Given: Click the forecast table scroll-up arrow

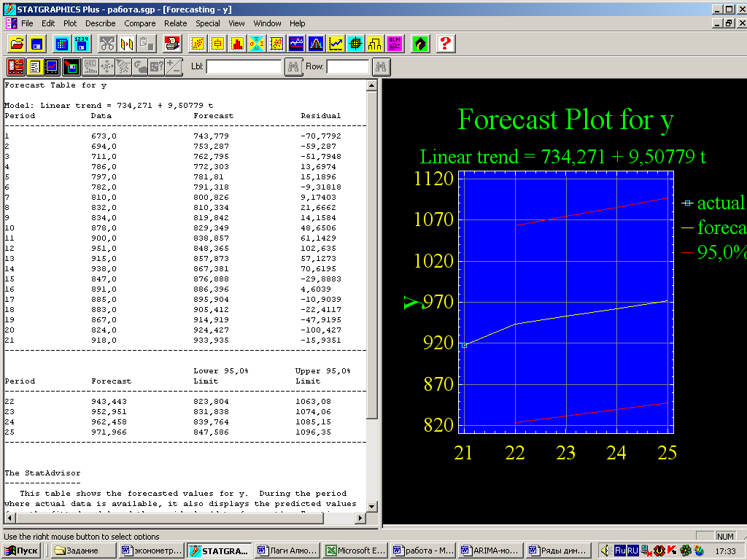Looking at the screenshot, I should click(x=372, y=86).
